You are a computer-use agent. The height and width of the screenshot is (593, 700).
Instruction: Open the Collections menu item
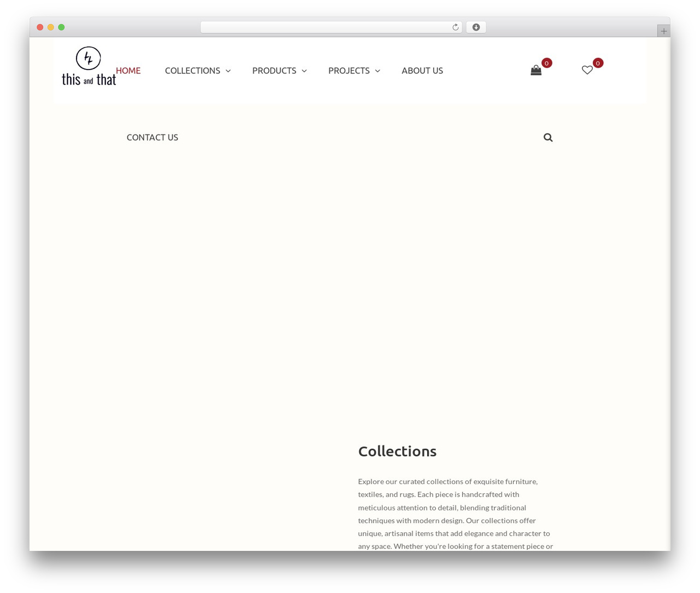coord(192,71)
